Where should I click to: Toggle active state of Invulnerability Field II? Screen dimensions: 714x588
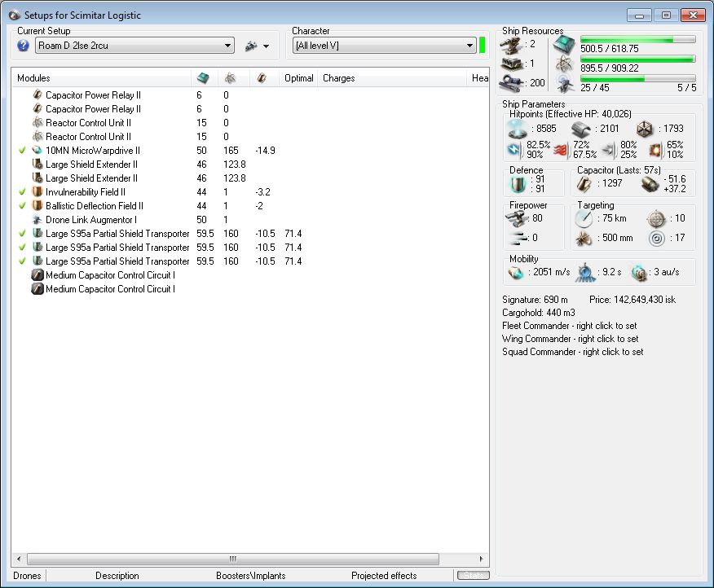(x=22, y=192)
